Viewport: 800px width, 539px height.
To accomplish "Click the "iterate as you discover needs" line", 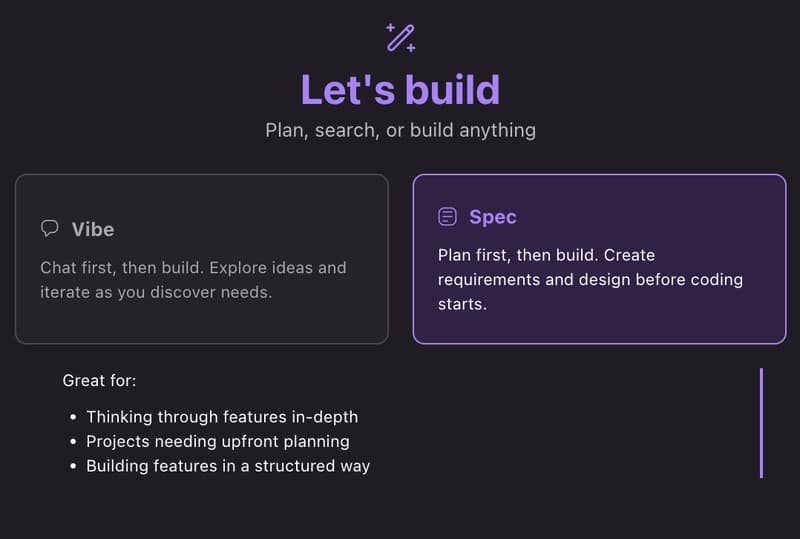I will pos(156,293).
